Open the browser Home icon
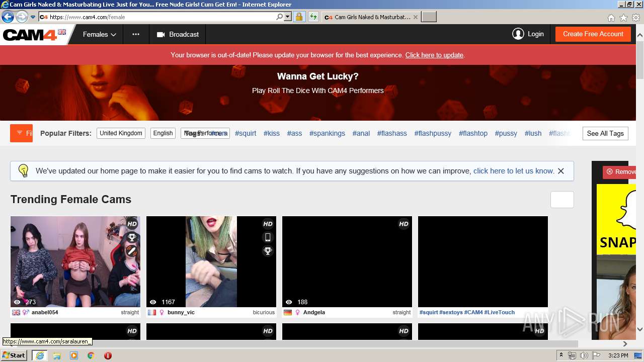This screenshot has height=362, width=644. pos(611,18)
